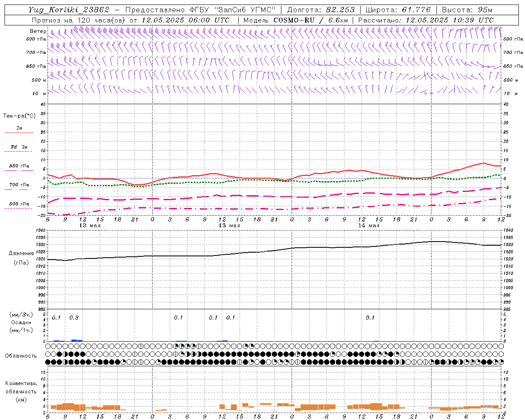Select the '12 мая' date label
Image resolution: width=525 pixels, height=420 pixels.
coord(90,225)
